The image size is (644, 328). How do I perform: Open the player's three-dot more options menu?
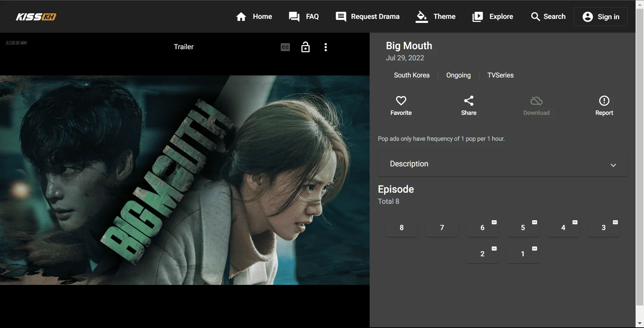click(326, 47)
